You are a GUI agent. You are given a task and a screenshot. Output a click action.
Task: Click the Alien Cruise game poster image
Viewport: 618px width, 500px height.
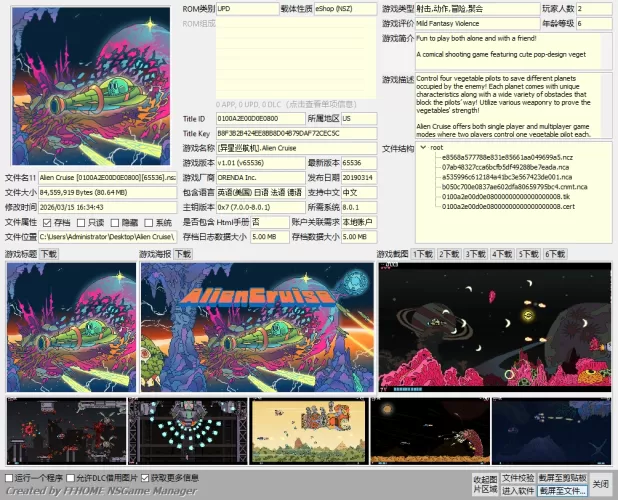[256, 326]
